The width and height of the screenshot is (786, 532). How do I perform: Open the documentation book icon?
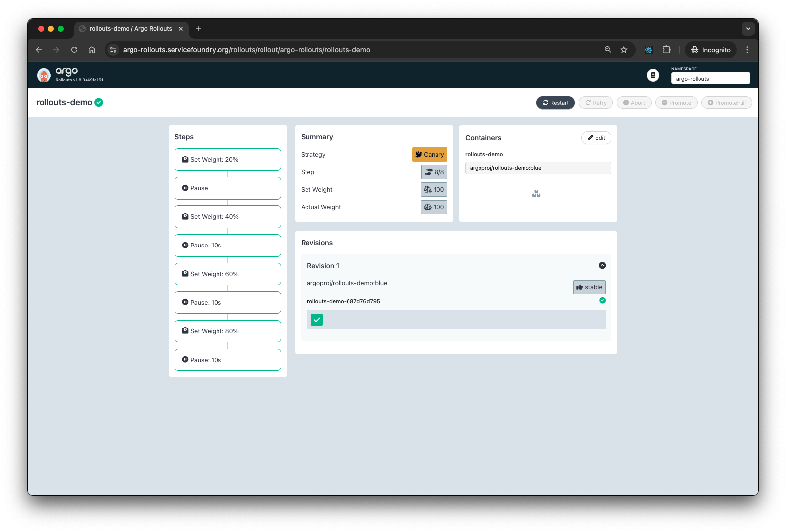[653, 75]
